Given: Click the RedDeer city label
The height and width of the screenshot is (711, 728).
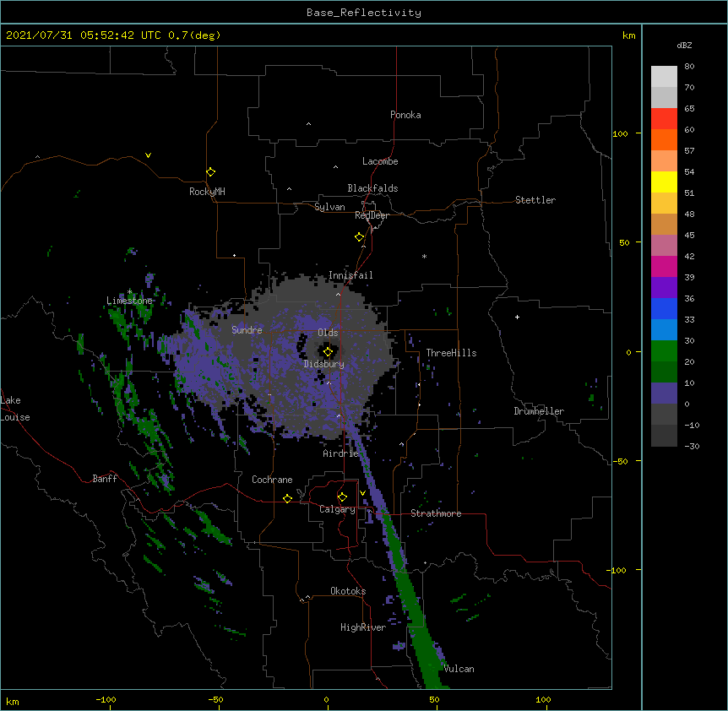Looking at the screenshot, I should coord(372,215).
